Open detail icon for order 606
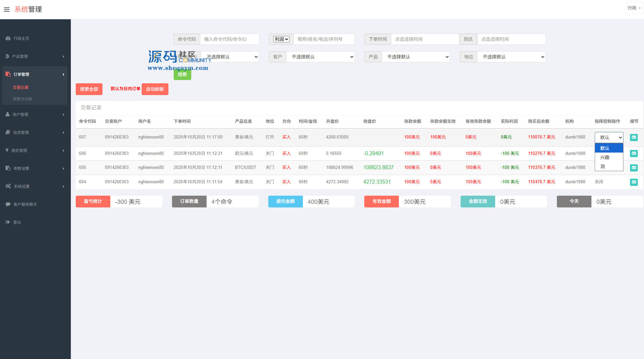The height and width of the screenshot is (359, 644). 634,154
